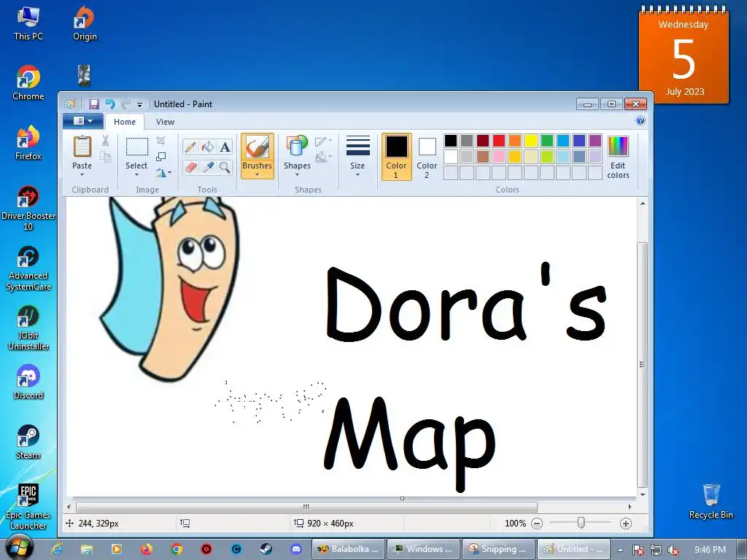The height and width of the screenshot is (560, 747).
Task: Click the horizontal scrollbar right arrow
Action: point(630,507)
